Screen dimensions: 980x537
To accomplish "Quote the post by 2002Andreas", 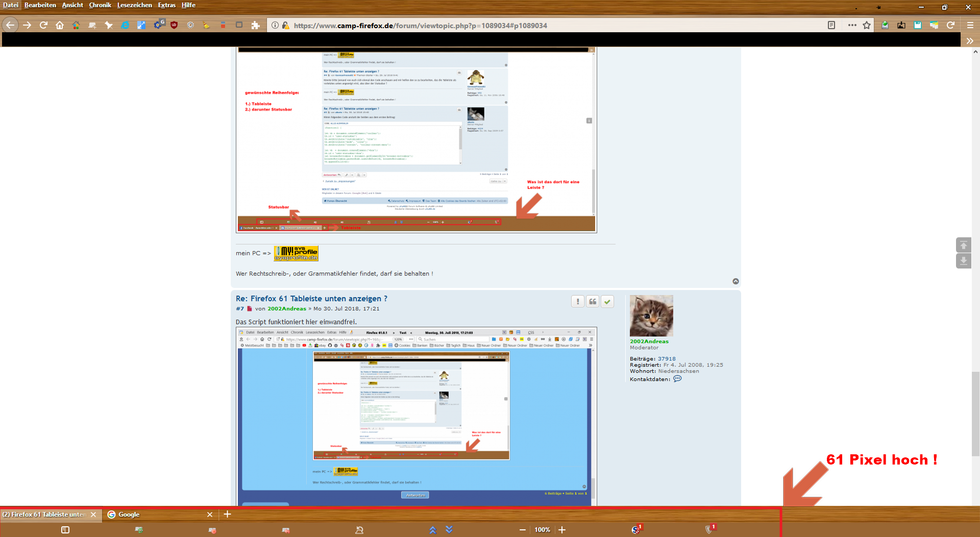I will tap(593, 302).
